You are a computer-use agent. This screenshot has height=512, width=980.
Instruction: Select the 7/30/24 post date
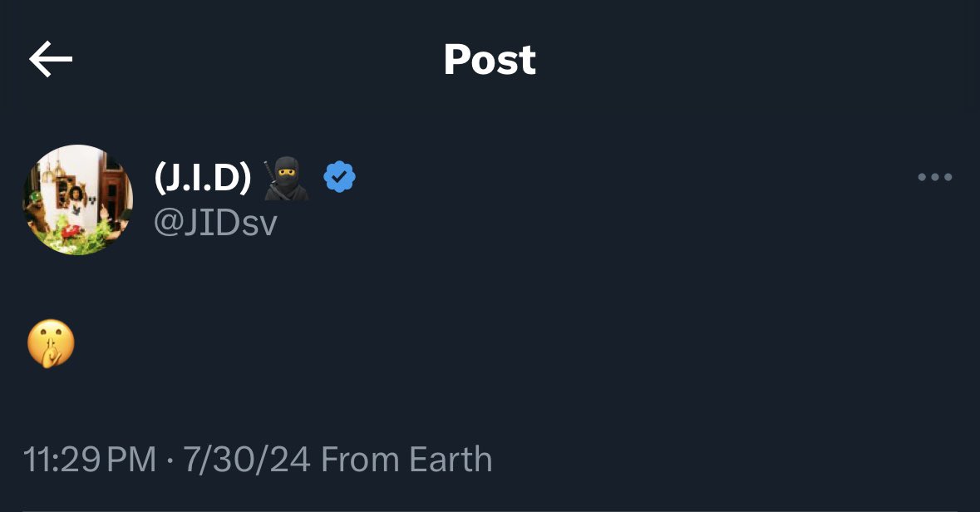click(247, 460)
